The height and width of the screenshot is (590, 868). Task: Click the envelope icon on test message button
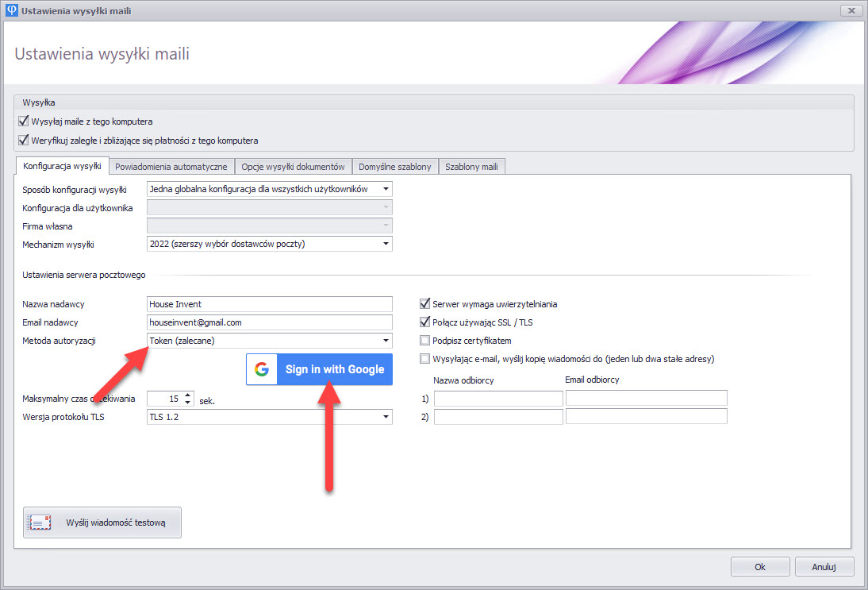coord(40,523)
